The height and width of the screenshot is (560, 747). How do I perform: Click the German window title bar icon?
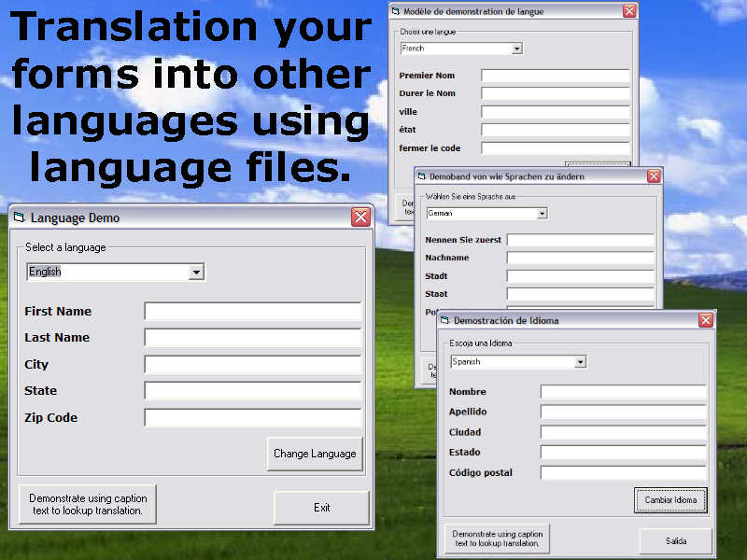click(x=421, y=175)
